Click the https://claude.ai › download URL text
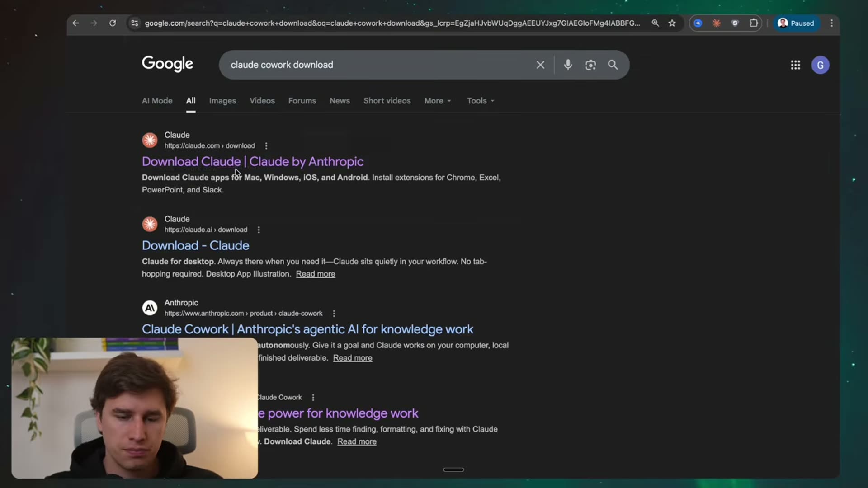 (206, 230)
